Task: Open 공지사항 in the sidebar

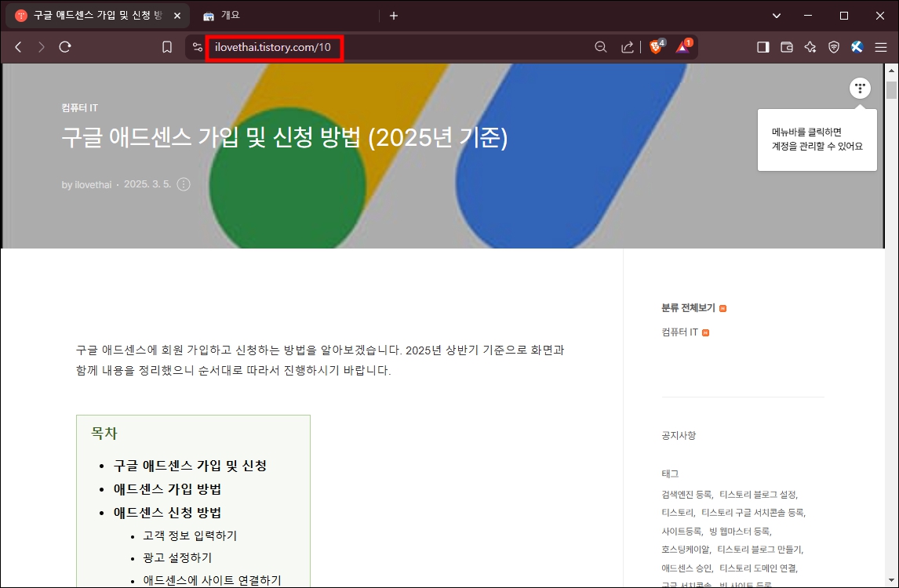Action: pyautogui.click(x=679, y=436)
